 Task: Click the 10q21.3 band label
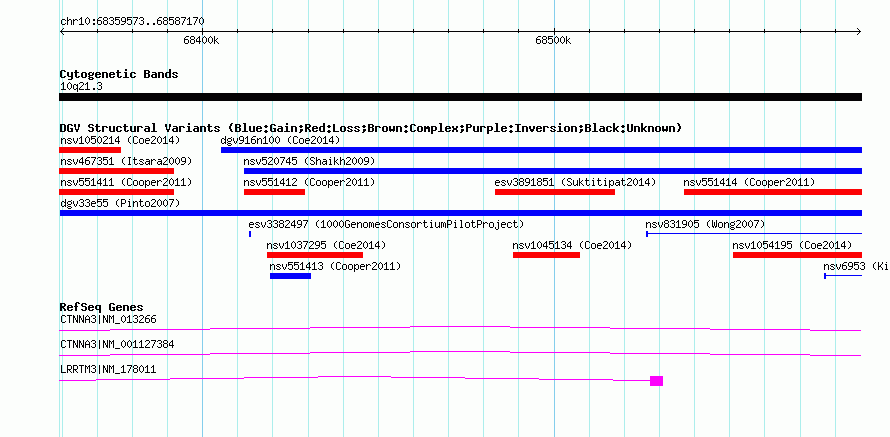tap(81, 87)
